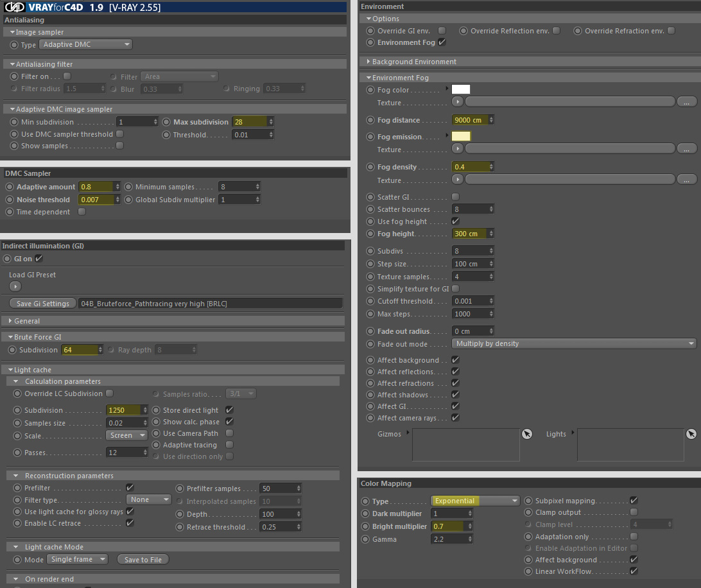Open the Image sampler Type dropdown
701x588 pixels.
86,45
